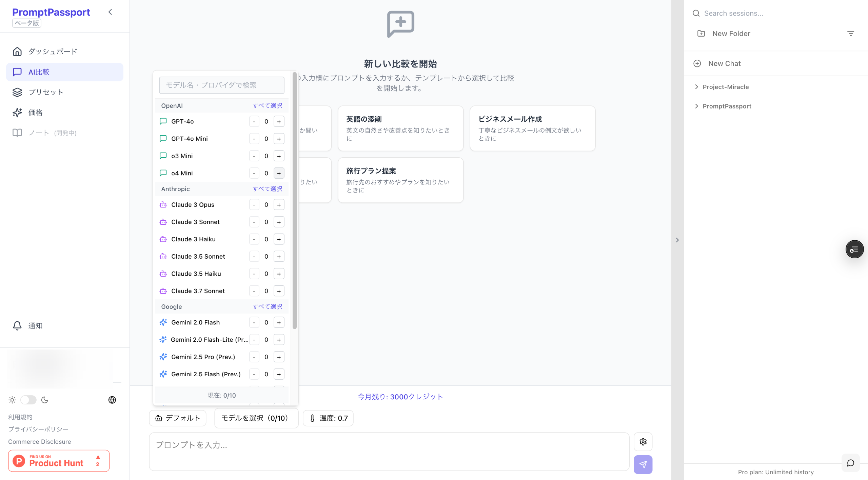This screenshot has height=480, width=868.
Task: Click the 温度: 0.7 temperature button
Action: [x=328, y=418]
